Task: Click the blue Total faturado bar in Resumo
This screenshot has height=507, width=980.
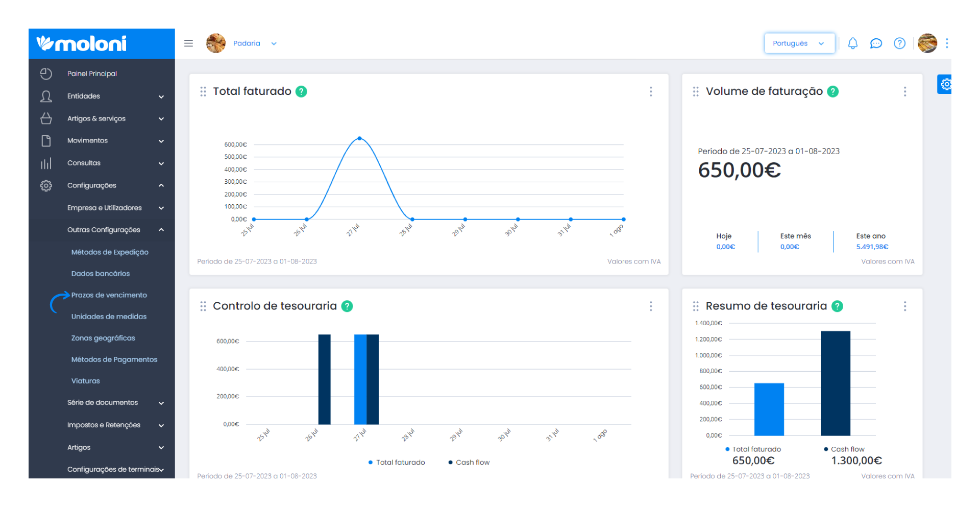Action: point(769,409)
